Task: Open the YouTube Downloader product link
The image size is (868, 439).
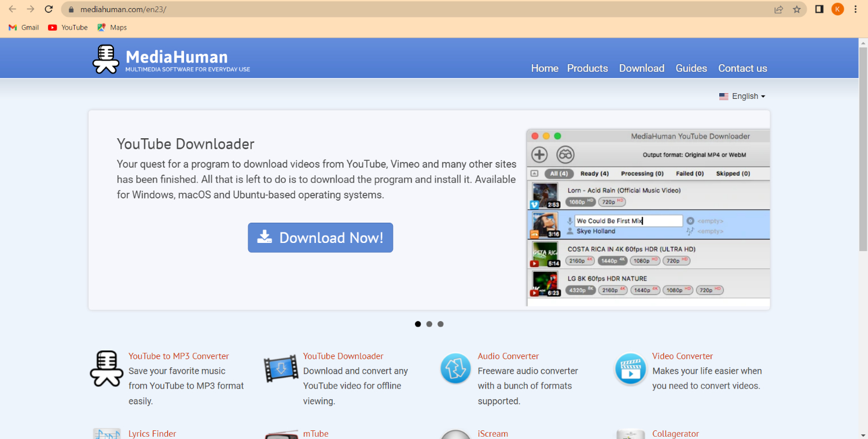Action: click(343, 356)
